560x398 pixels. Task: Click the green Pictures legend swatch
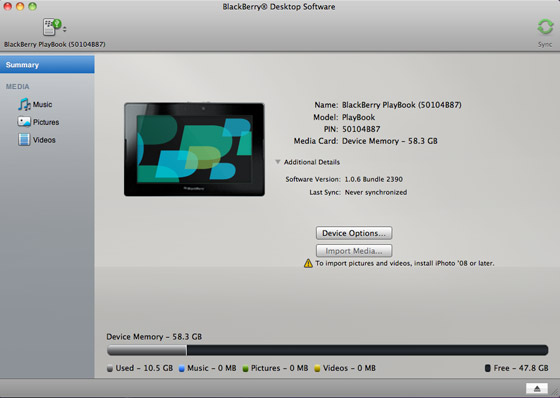pos(245,368)
